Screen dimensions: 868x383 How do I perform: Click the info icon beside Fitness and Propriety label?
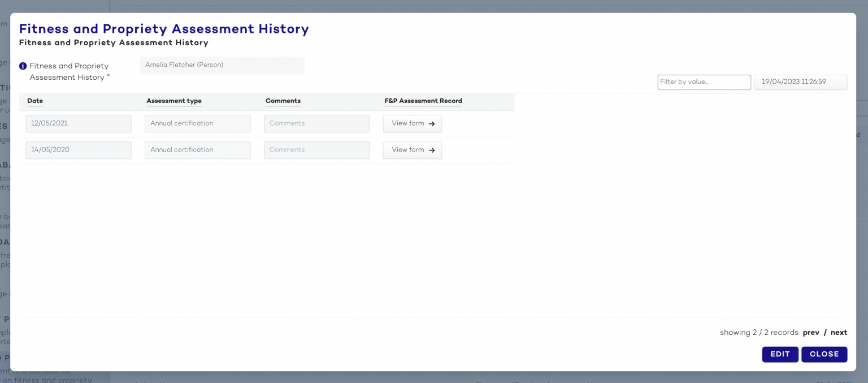click(23, 66)
